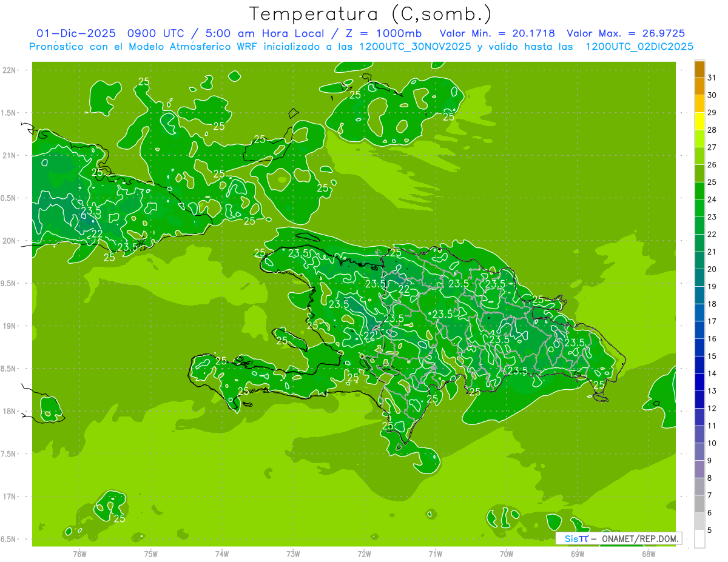The height and width of the screenshot is (562, 728).
Task: Click the '31' colorbar scale label
Action: 712,78
